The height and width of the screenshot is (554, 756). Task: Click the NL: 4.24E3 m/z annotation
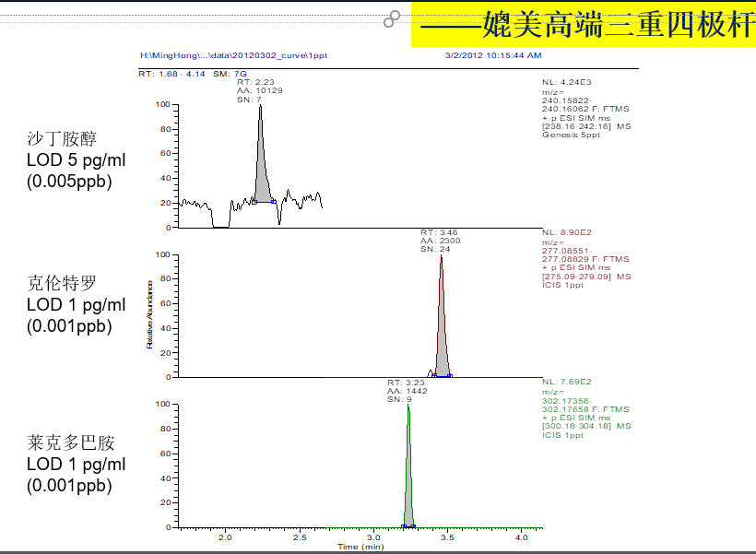click(572, 106)
